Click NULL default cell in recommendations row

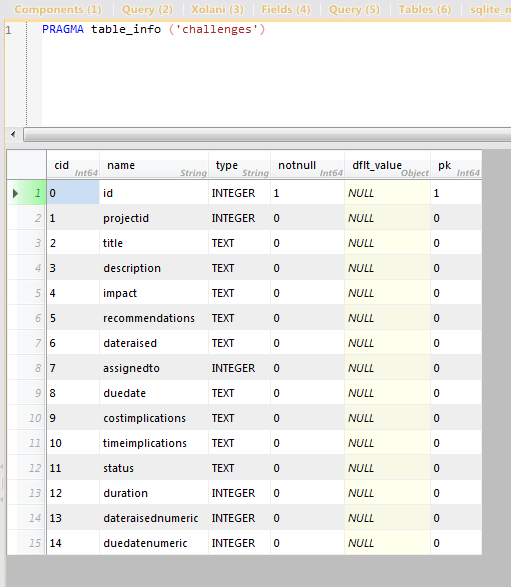pos(387,318)
